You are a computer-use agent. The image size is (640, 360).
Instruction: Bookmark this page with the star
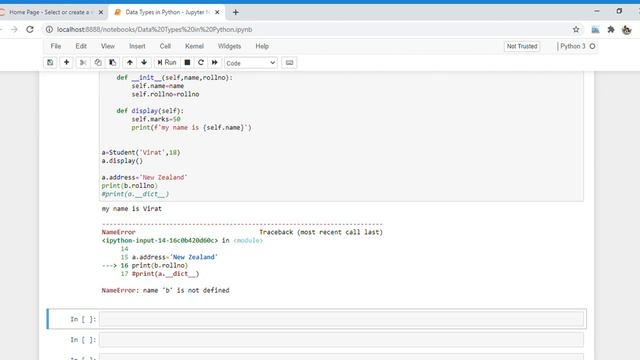(576, 29)
